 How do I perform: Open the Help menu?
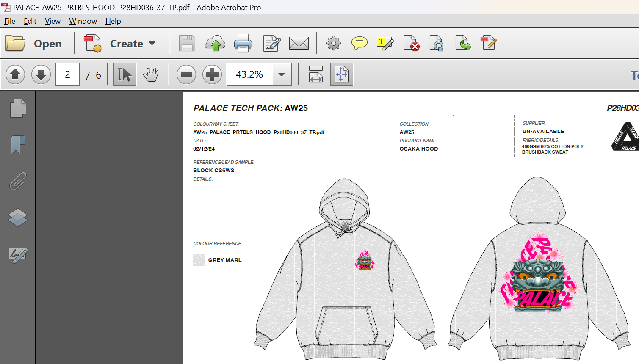113,21
